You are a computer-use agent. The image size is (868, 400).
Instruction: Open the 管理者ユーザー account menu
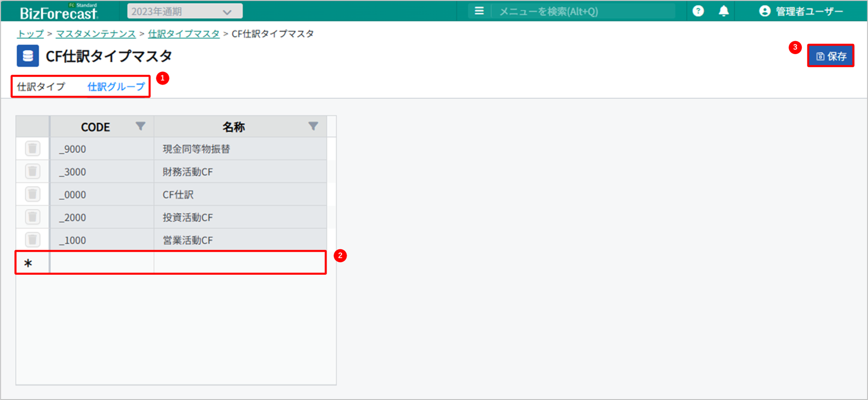(x=801, y=12)
